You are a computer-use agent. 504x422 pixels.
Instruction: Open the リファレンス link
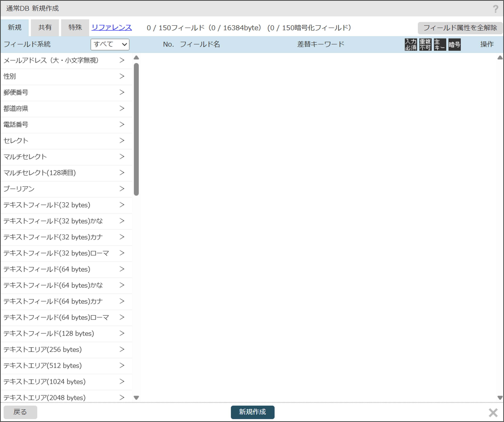pyautogui.click(x=112, y=28)
